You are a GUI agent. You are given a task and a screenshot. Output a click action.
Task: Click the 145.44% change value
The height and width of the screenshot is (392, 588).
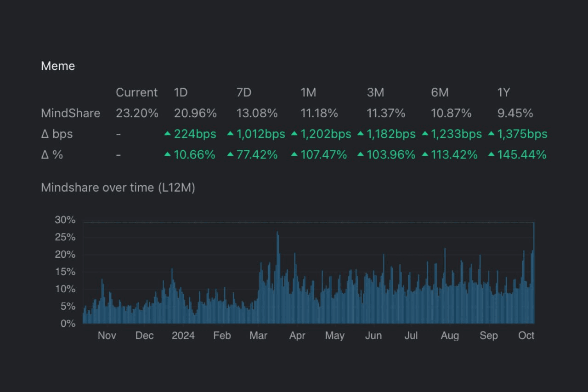point(522,154)
